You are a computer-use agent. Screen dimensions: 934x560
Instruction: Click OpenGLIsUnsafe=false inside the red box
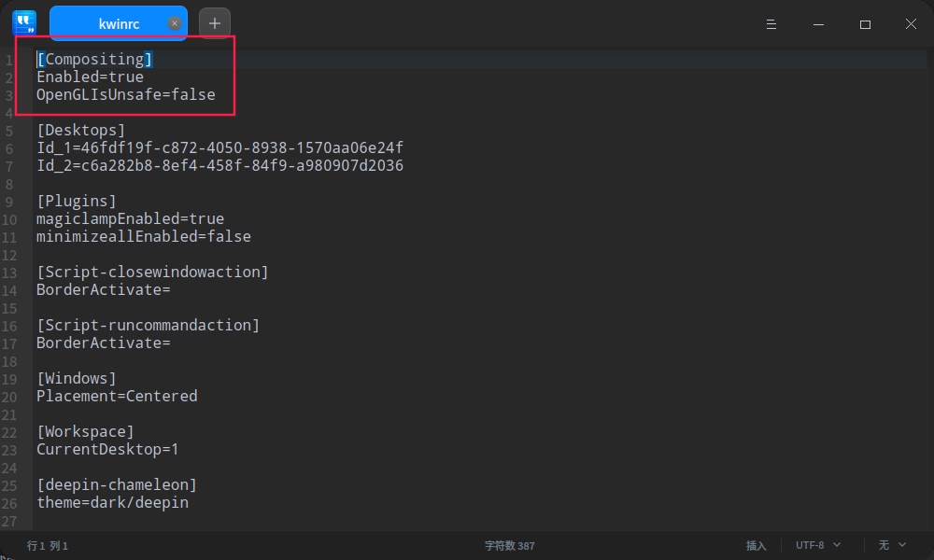[125, 94]
